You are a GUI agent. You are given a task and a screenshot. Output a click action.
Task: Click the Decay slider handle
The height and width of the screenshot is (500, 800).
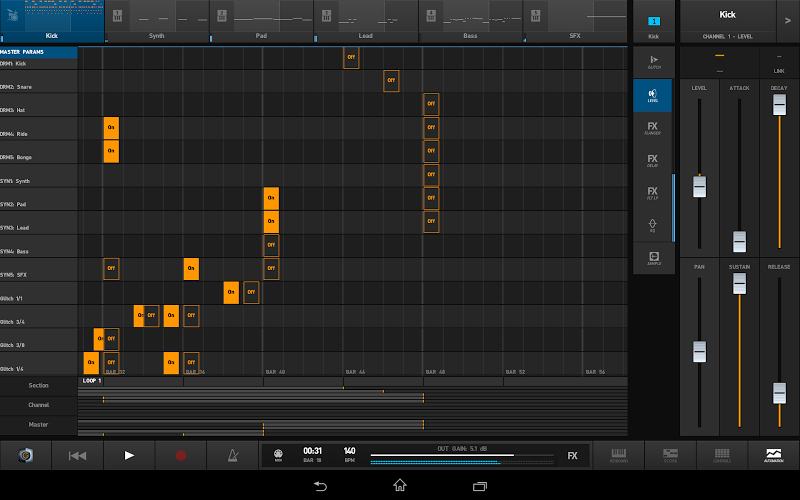[x=779, y=105]
